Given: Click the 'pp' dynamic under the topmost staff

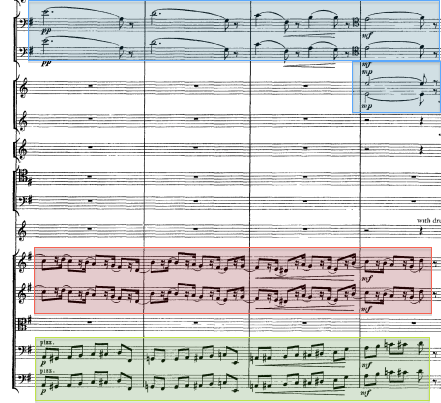Looking at the screenshot, I should coord(47,31).
